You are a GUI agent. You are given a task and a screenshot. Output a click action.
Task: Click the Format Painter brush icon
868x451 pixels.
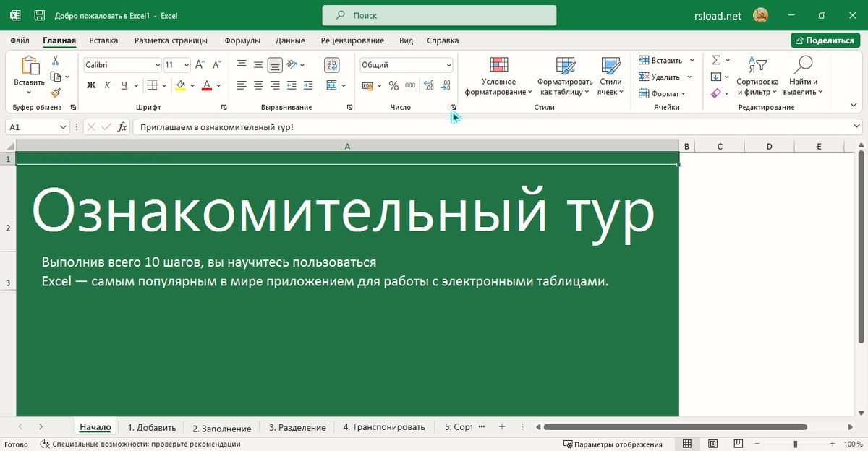56,93
